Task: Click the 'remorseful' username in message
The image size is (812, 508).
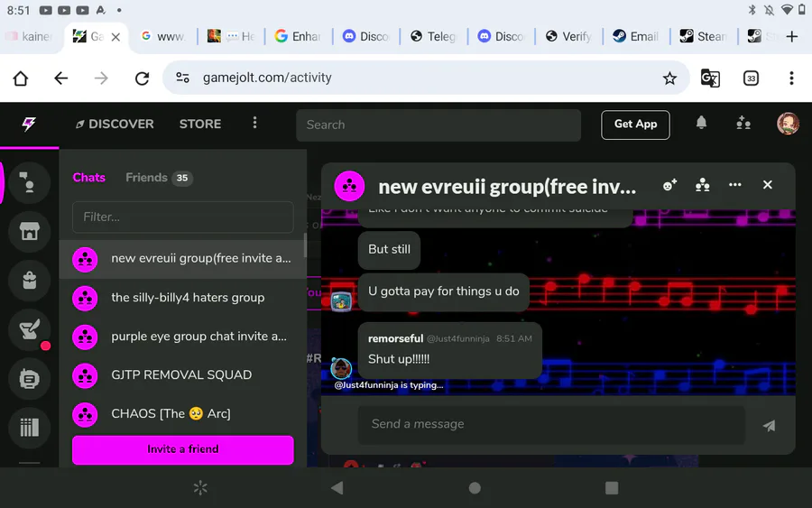Action: click(x=396, y=338)
